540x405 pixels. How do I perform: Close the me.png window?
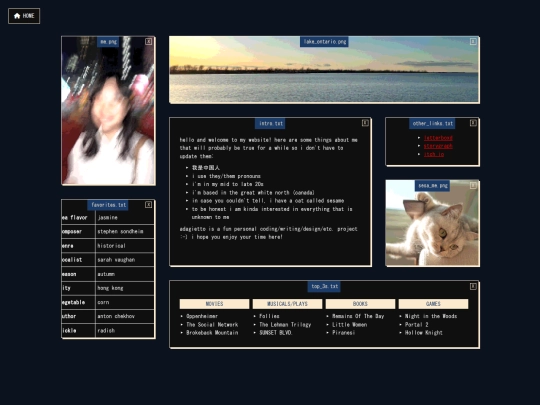[x=148, y=42]
